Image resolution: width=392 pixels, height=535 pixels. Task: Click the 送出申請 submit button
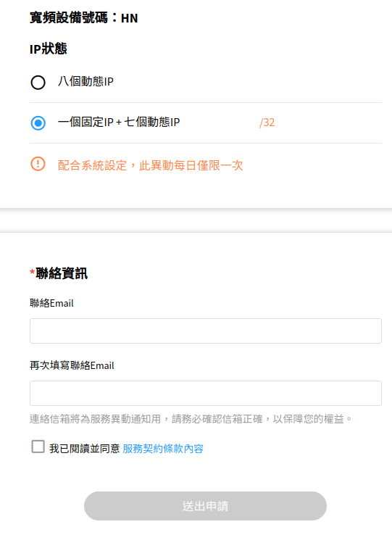205,506
